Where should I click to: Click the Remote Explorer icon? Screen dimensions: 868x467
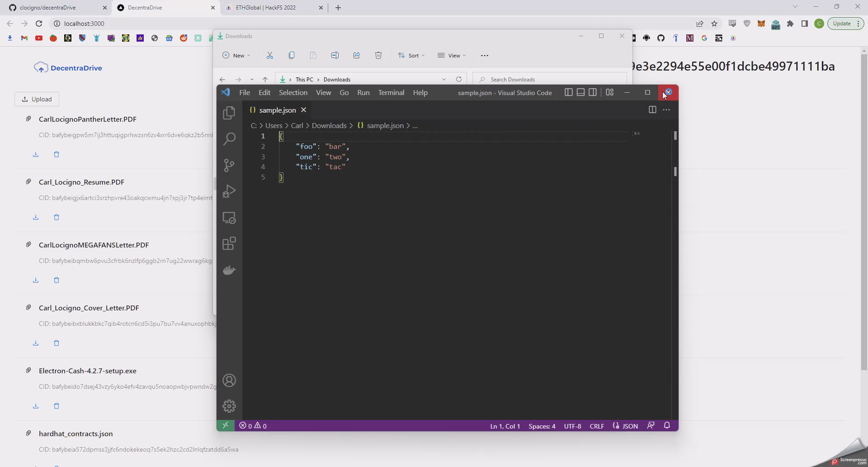click(229, 218)
